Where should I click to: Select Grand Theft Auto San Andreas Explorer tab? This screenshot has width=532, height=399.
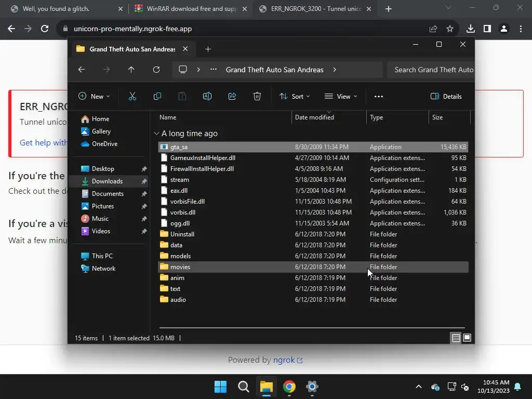(132, 49)
